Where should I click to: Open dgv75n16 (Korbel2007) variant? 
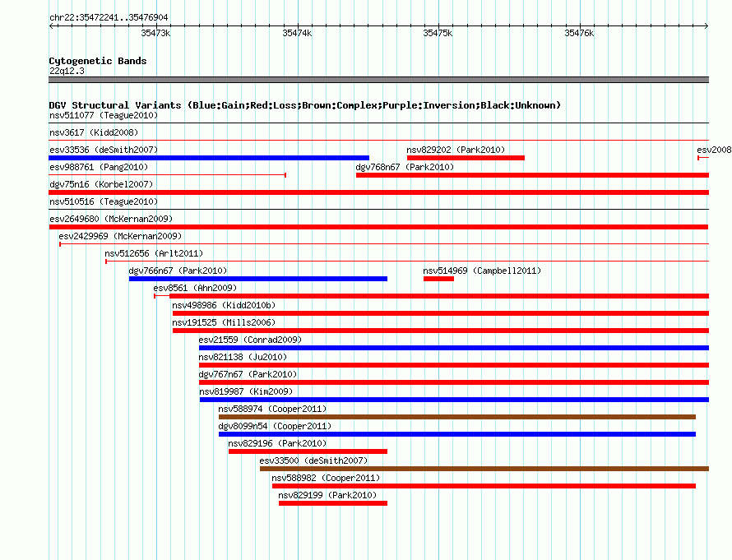(x=101, y=184)
